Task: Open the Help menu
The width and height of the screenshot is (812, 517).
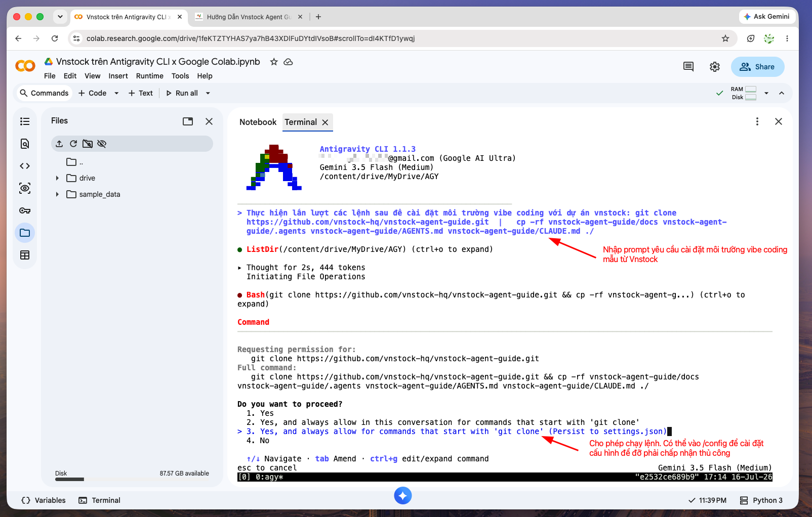Action: click(x=205, y=76)
